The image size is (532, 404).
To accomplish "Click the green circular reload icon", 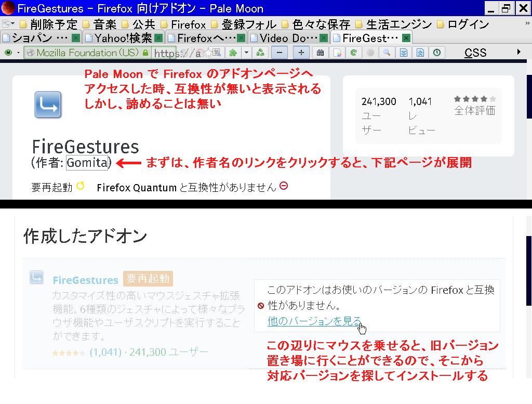I will tap(353, 53).
